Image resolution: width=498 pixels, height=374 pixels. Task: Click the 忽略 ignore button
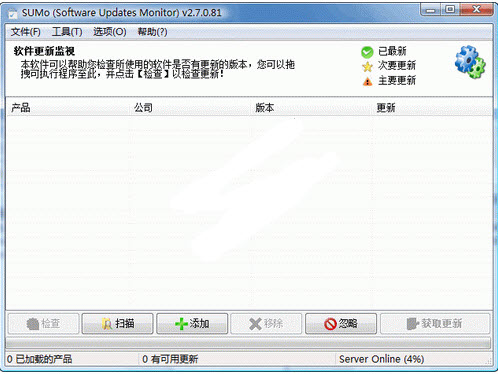pyautogui.click(x=341, y=323)
